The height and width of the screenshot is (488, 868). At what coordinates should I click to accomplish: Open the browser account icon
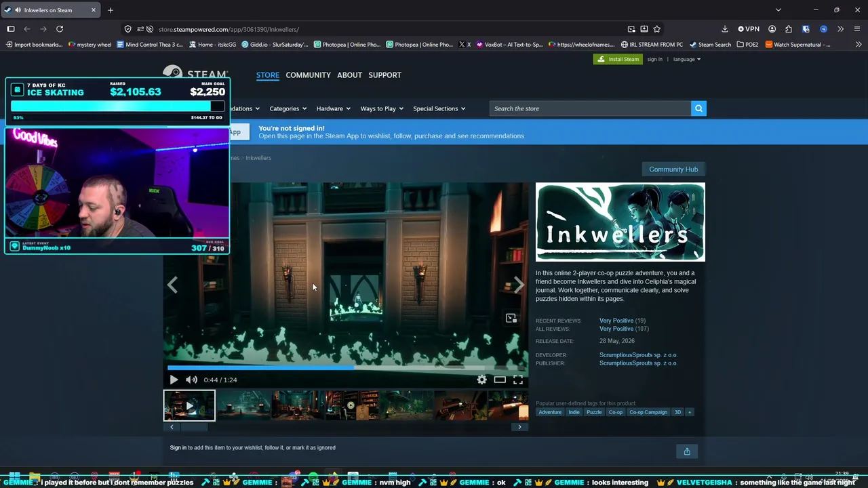pyautogui.click(x=772, y=29)
